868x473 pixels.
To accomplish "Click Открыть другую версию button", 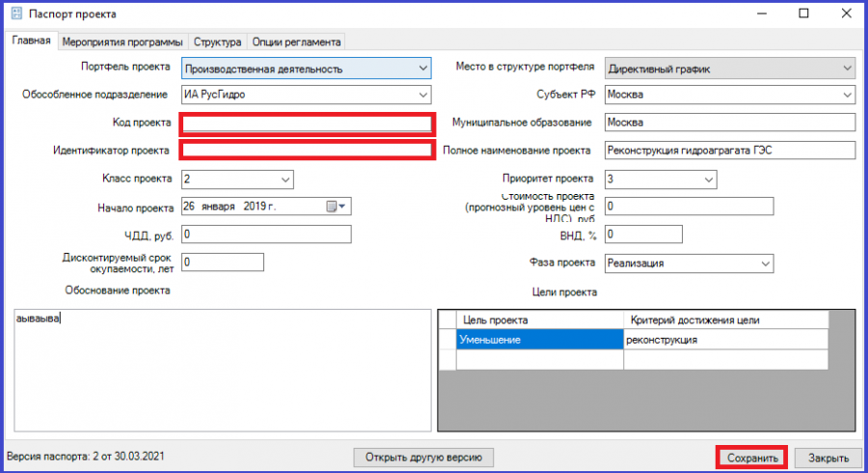I will coord(423,458).
